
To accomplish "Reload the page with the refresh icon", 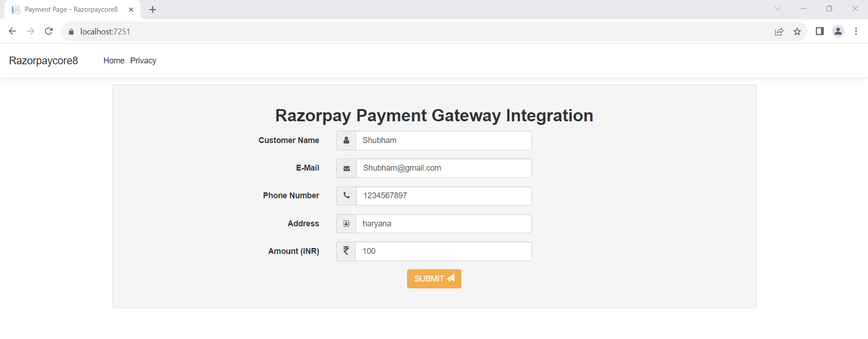I will 49,31.
